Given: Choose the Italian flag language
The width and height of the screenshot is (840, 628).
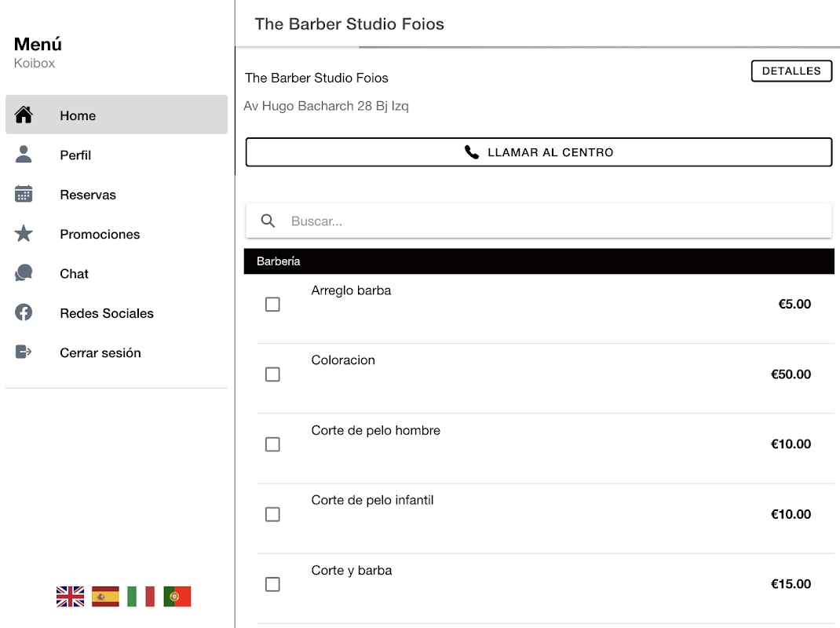Looking at the screenshot, I should coord(141,597).
